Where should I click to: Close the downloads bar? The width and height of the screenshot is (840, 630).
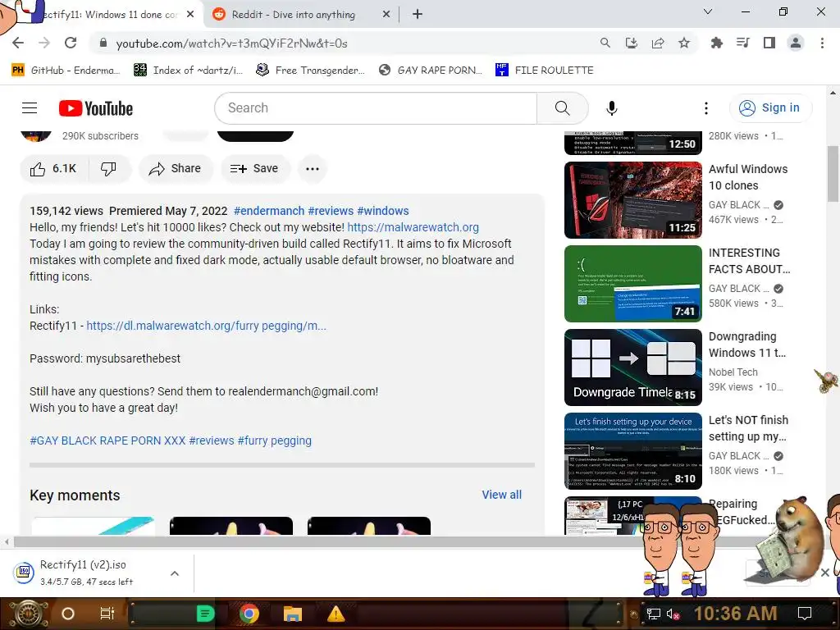825,573
